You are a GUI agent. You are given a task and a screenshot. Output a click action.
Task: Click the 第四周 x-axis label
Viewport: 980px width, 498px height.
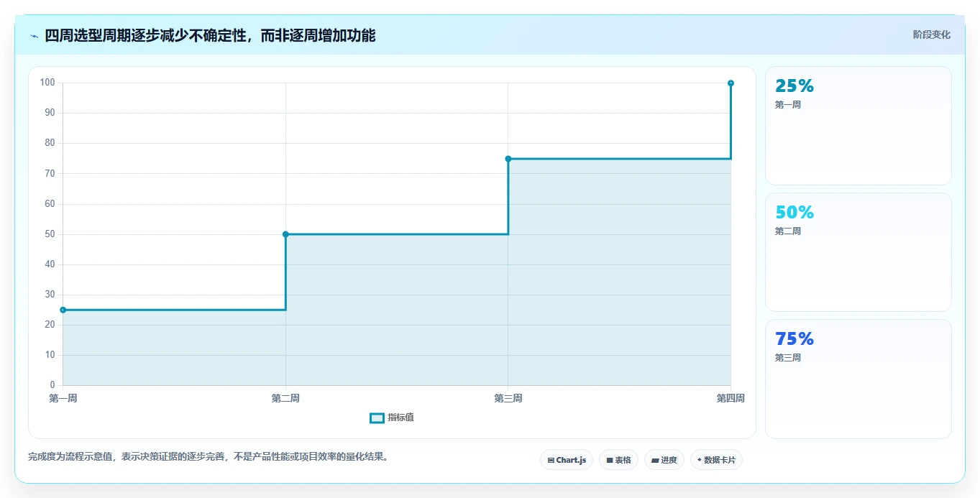coord(731,398)
